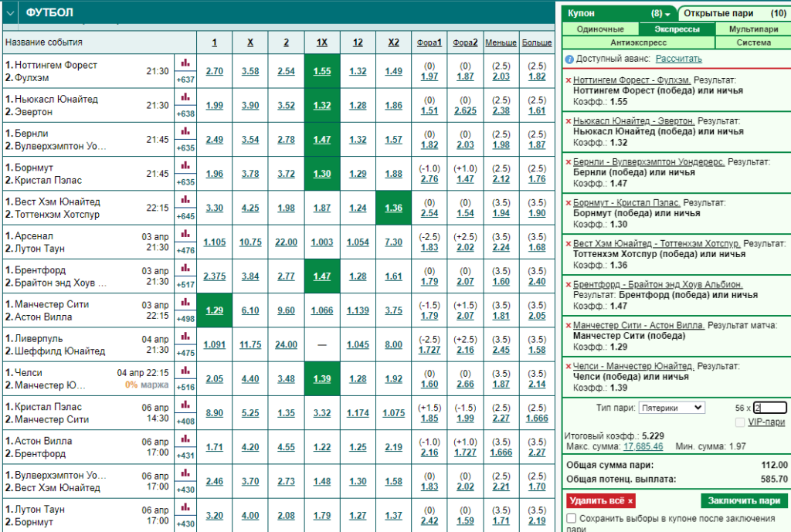This screenshot has height=532, width=791.
Task: Click the stake amount input field
Action: click(x=770, y=408)
